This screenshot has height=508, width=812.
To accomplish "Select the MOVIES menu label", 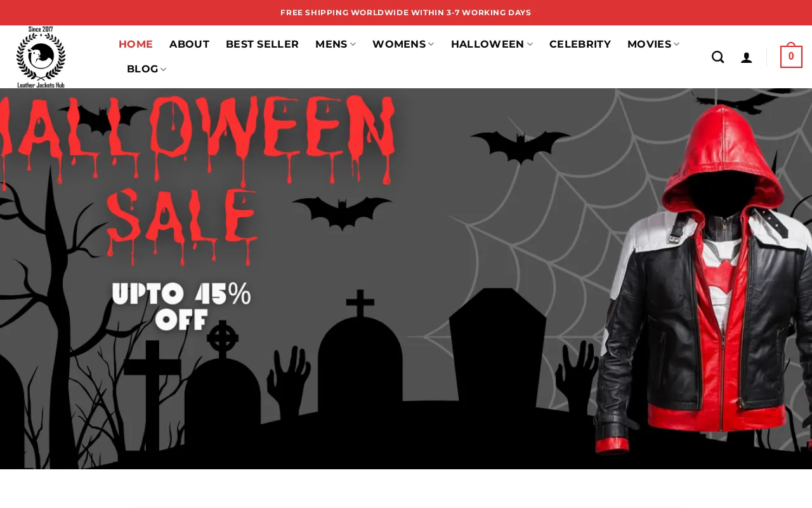I will click(649, 44).
